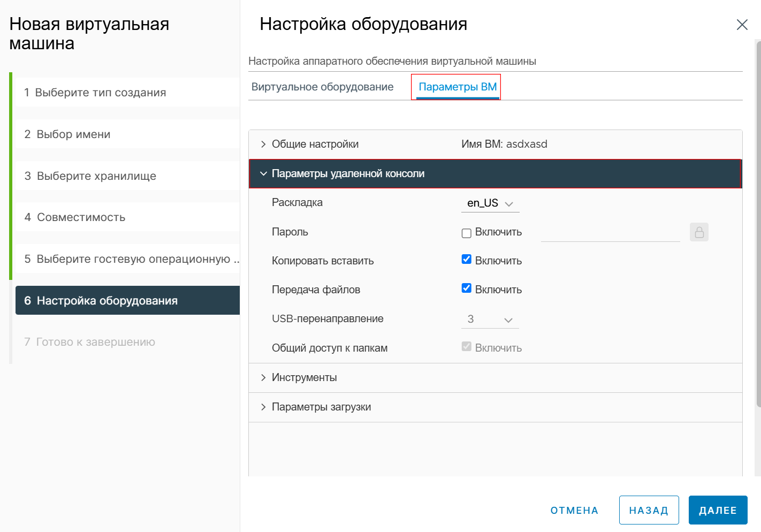Close the hardware settings dialog with the X
The image size is (761, 532).
(742, 25)
